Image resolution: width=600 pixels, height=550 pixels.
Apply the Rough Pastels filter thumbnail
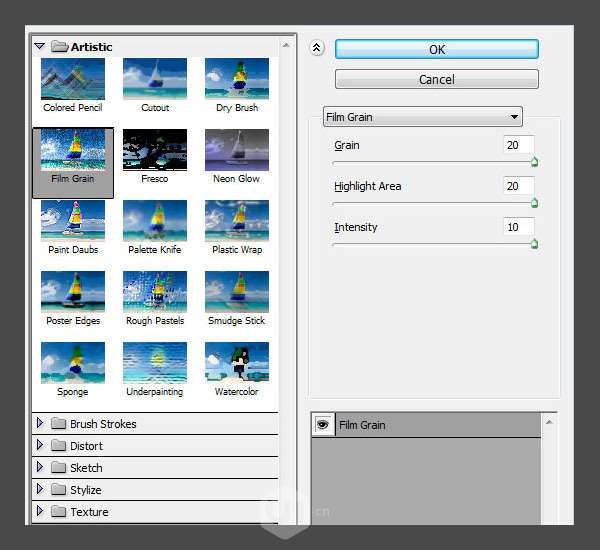click(155, 292)
